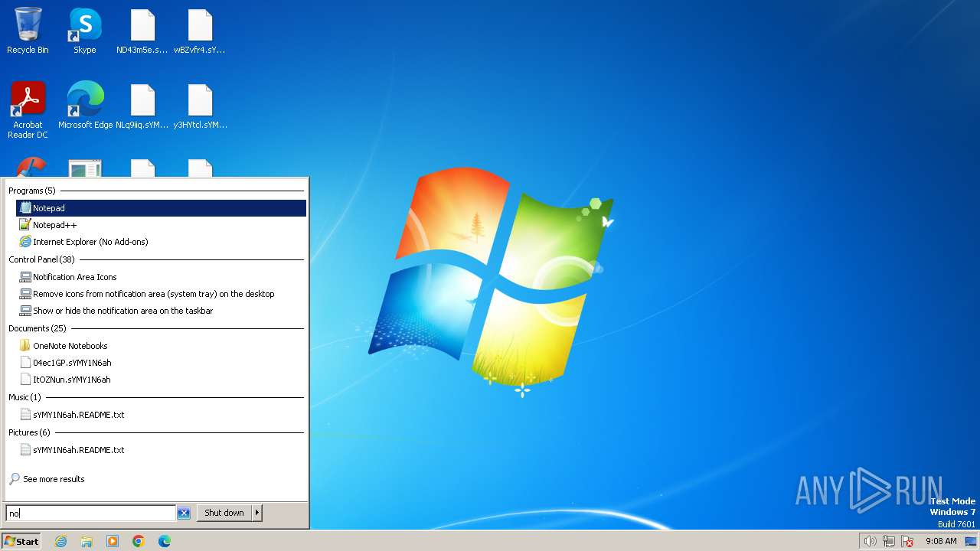Image resolution: width=980 pixels, height=551 pixels.
Task: Open Google Chrome from taskbar
Action: [x=139, y=541]
